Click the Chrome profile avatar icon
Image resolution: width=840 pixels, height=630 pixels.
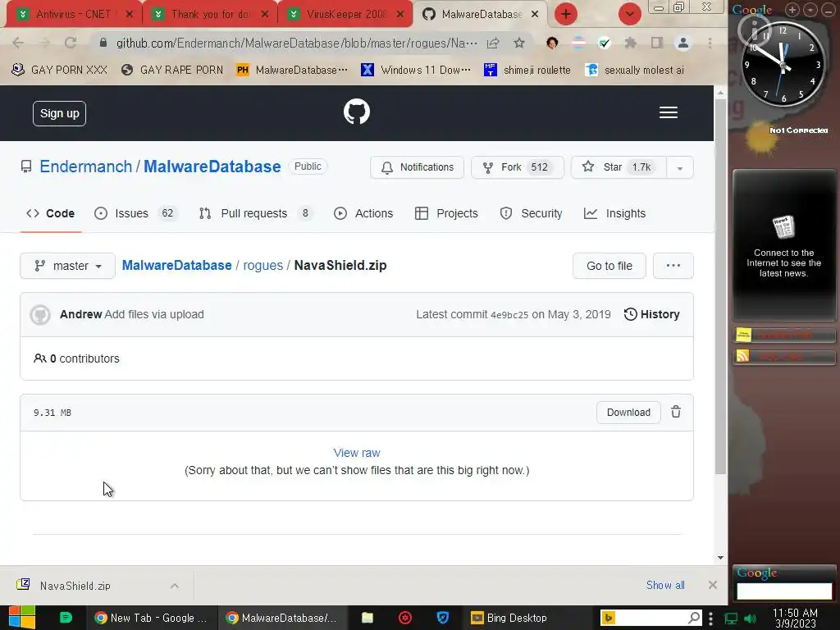(683, 43)
